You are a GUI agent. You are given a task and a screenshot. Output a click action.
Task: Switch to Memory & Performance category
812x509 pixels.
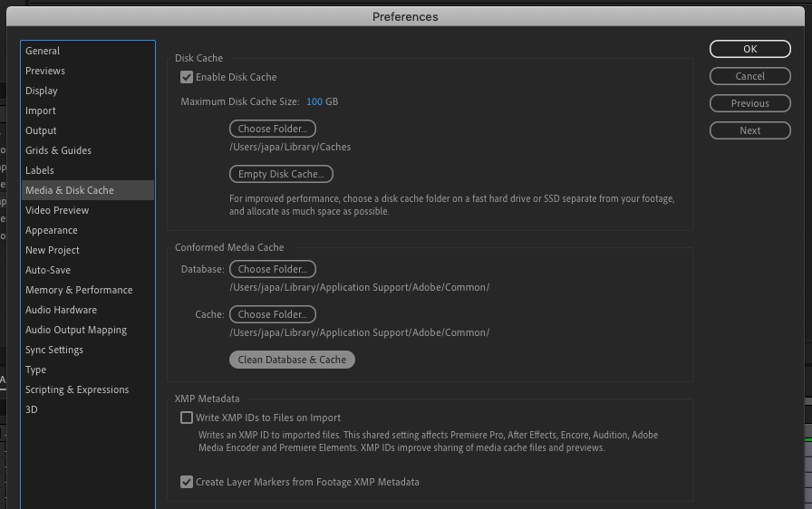(88, 290)
